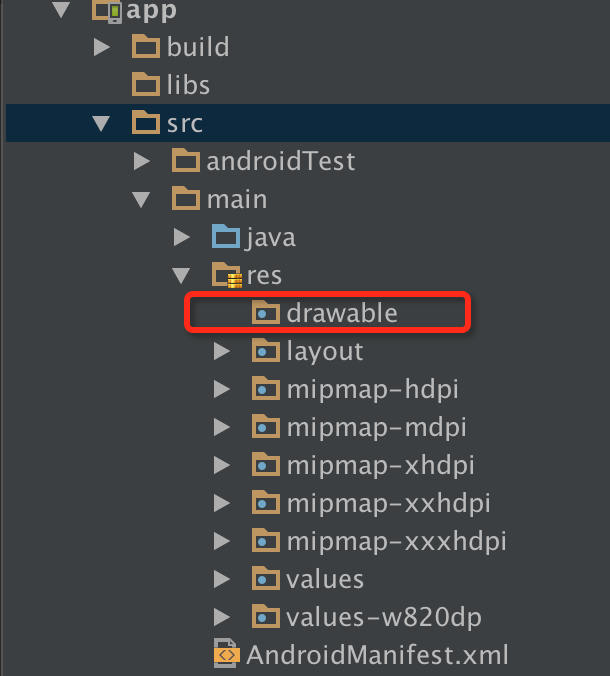Collapse the res folder arrow
The image size is (610, 676).
(x=181, y=275)
